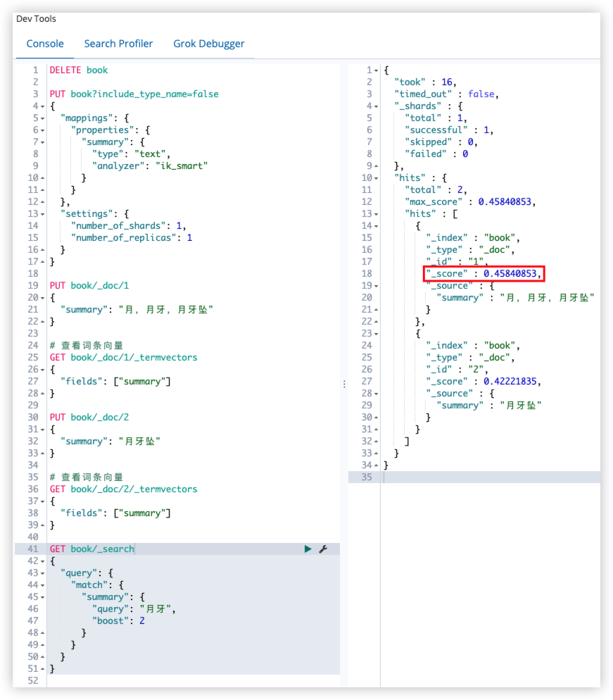This screenshot has width=613, height=700.
Task: Collapse "_source" of second hit at line 28
Action: click(x=377, y=394)
